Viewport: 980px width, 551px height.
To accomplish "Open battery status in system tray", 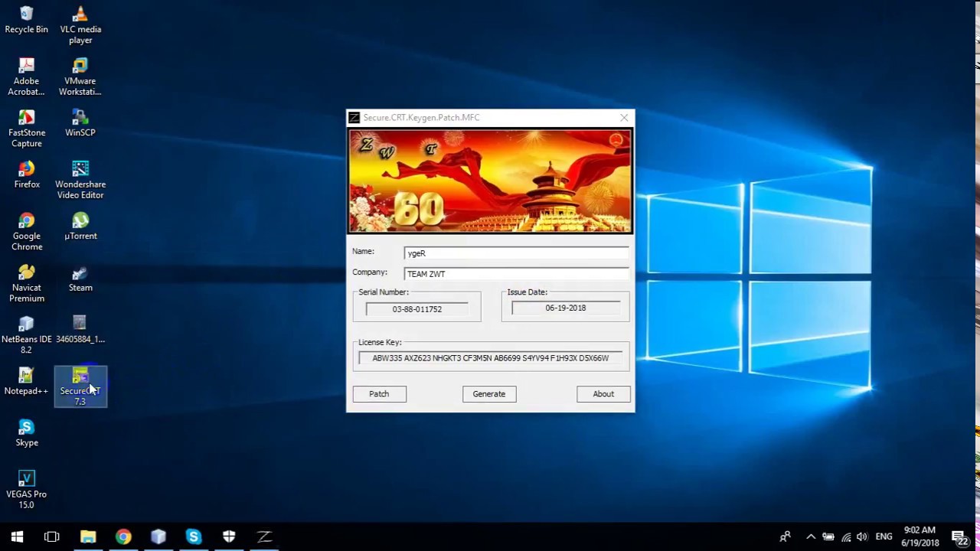I will (828, 536).
